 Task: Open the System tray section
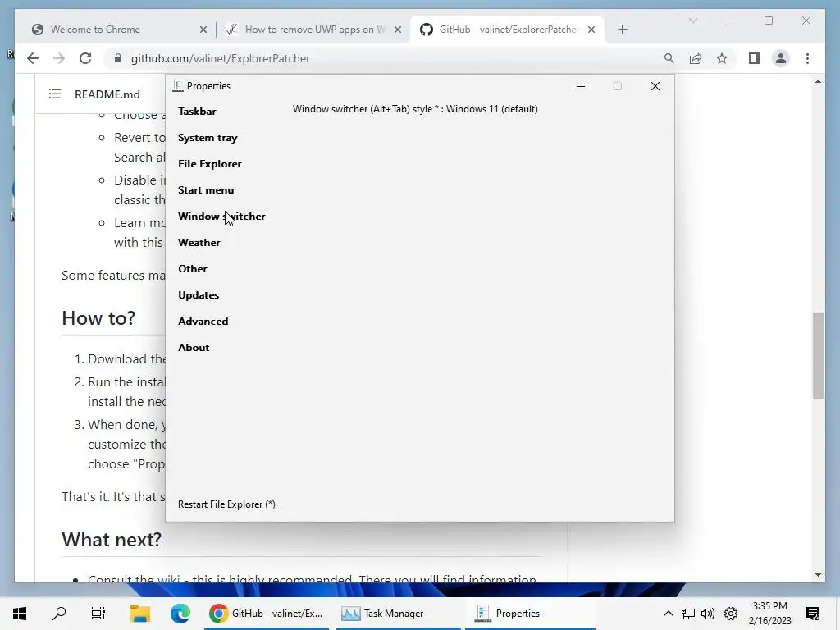pyautogui.click(x=208, y=138)
